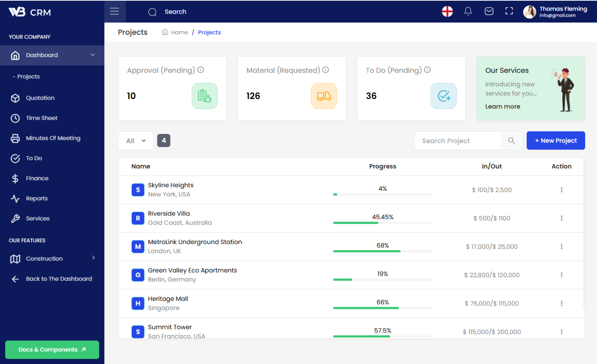597x364 pixels.
Task: Click Learn more in Our Services
Action: (502, 106)
